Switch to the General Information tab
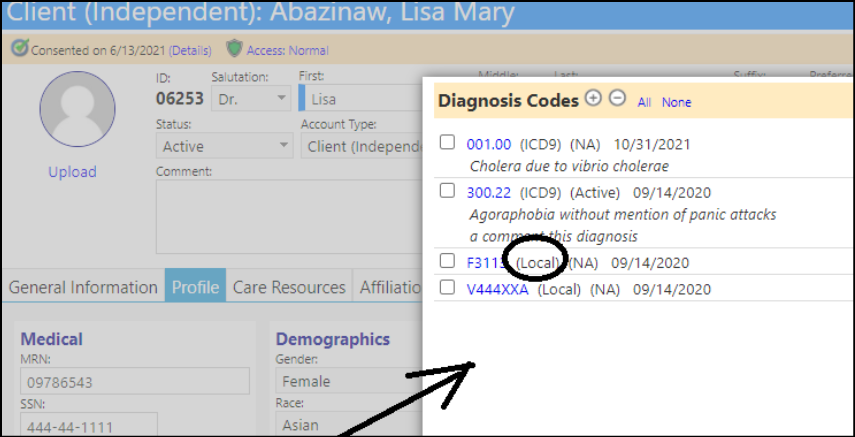 click(x=83, y=286)
